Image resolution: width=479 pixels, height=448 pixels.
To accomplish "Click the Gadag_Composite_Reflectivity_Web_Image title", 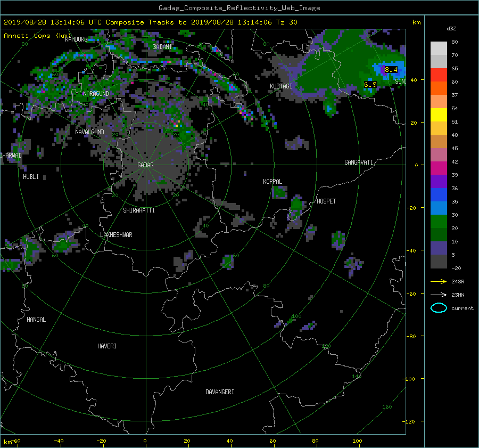I will coord(239,8).
